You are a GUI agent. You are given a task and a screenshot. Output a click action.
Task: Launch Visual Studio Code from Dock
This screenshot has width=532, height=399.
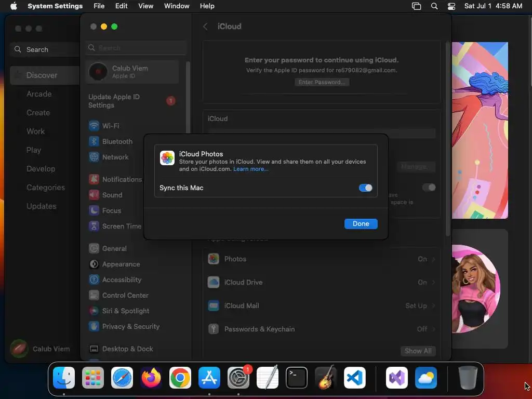tap(354, 378)
